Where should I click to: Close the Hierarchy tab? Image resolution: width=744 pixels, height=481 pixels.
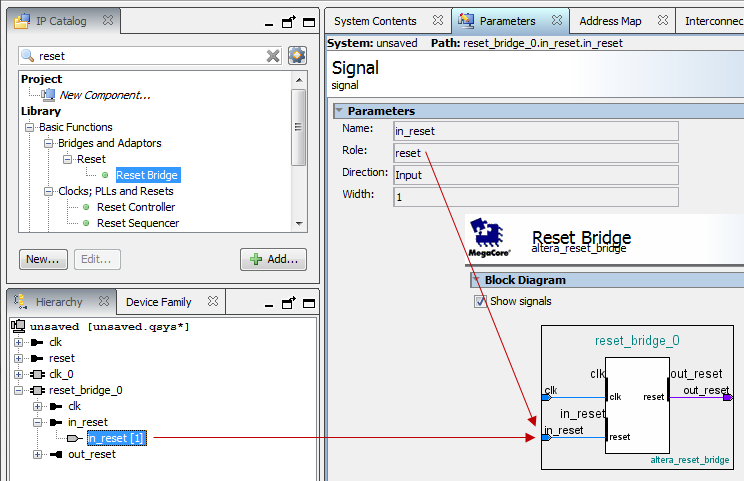click(x=104, y=301)
